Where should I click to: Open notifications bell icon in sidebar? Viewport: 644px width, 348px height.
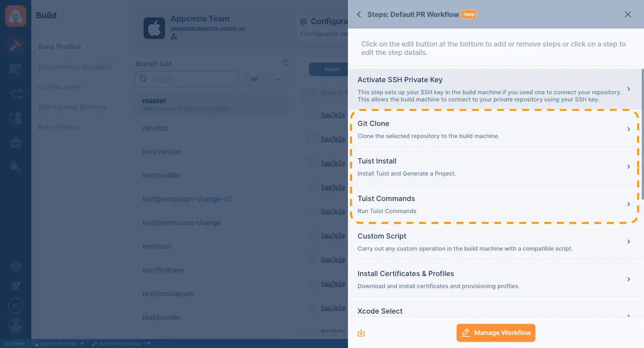tap(16, 285)
